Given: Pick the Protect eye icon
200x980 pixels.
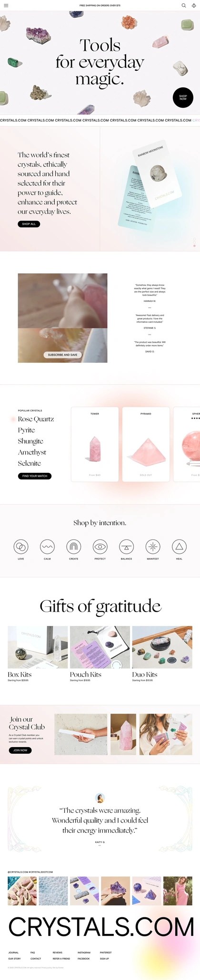Looking at the screenshot, I should tap(100, 547).
